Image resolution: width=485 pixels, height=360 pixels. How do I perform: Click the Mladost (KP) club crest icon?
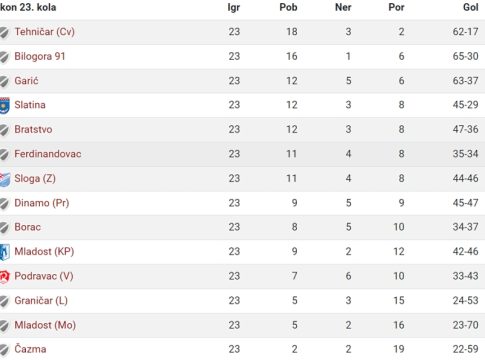point(4,252)
